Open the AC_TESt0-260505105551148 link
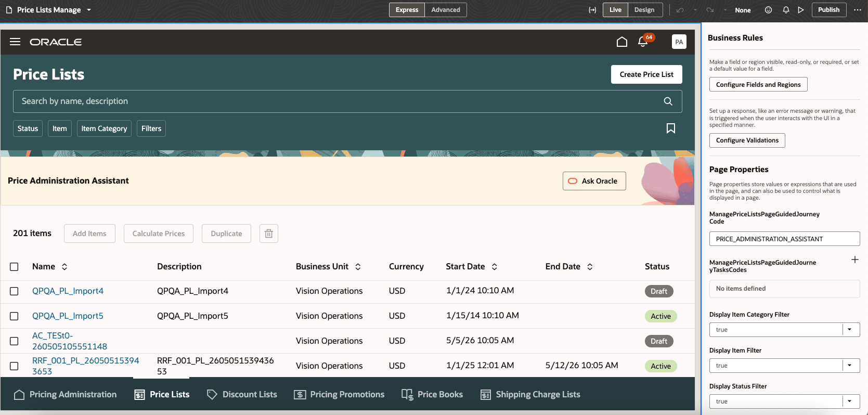This screenshot has height=415, width=868. click(70, 341)
